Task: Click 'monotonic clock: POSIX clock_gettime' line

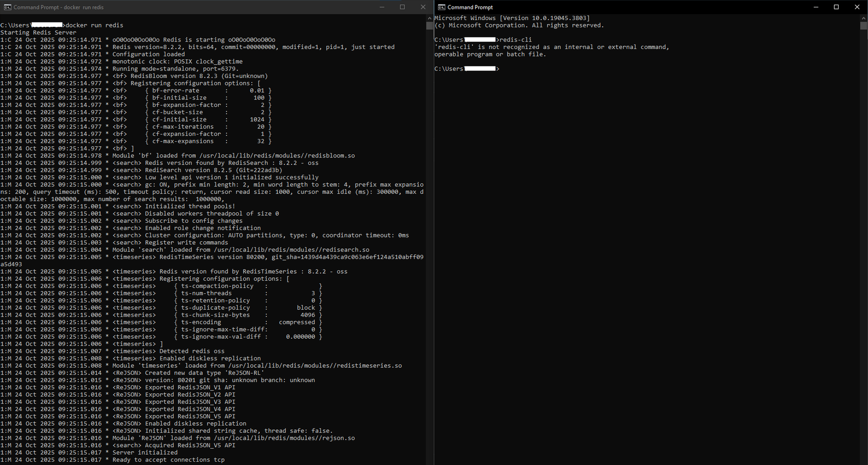Action: tap(122, 62)
